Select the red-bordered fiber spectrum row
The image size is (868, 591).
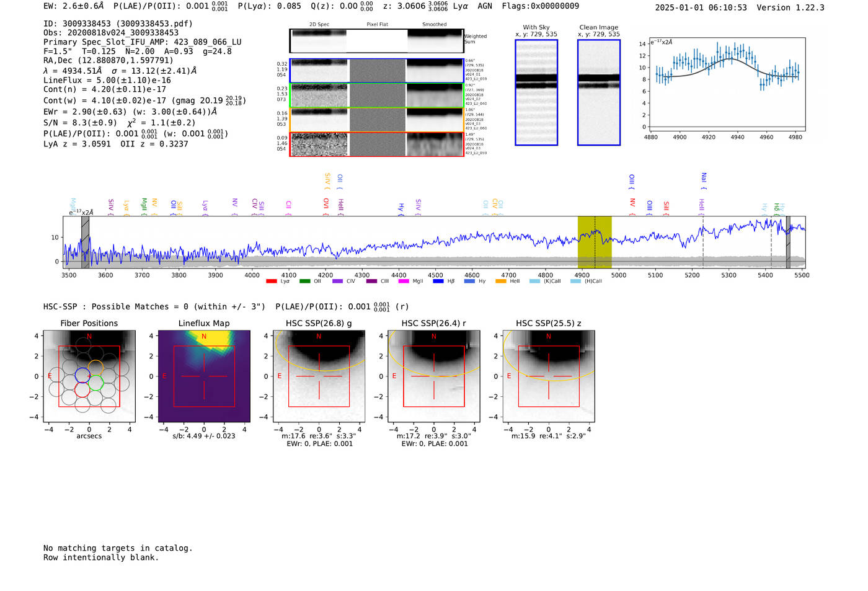[376, 144]
